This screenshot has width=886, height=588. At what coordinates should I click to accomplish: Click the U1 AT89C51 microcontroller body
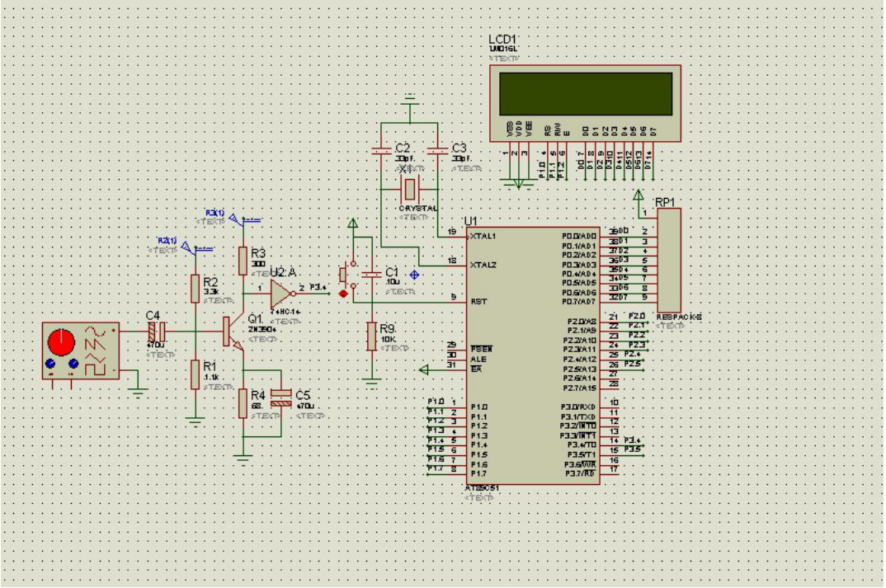tap(533, 355)
